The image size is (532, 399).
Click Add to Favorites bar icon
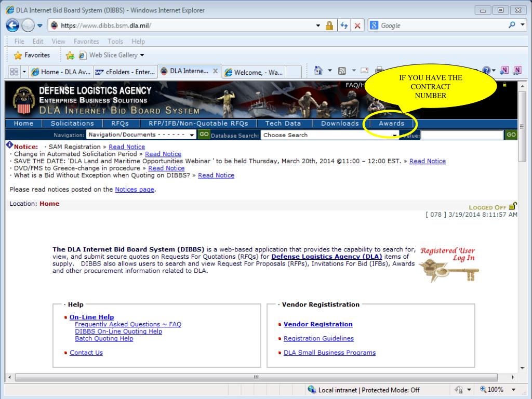click(70, 55)
